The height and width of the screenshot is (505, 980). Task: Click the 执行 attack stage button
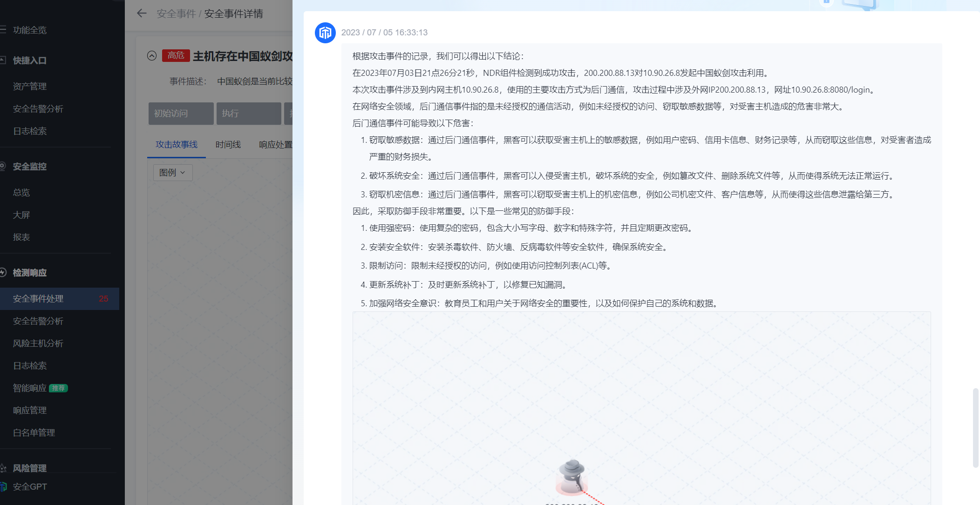point(249,113)
